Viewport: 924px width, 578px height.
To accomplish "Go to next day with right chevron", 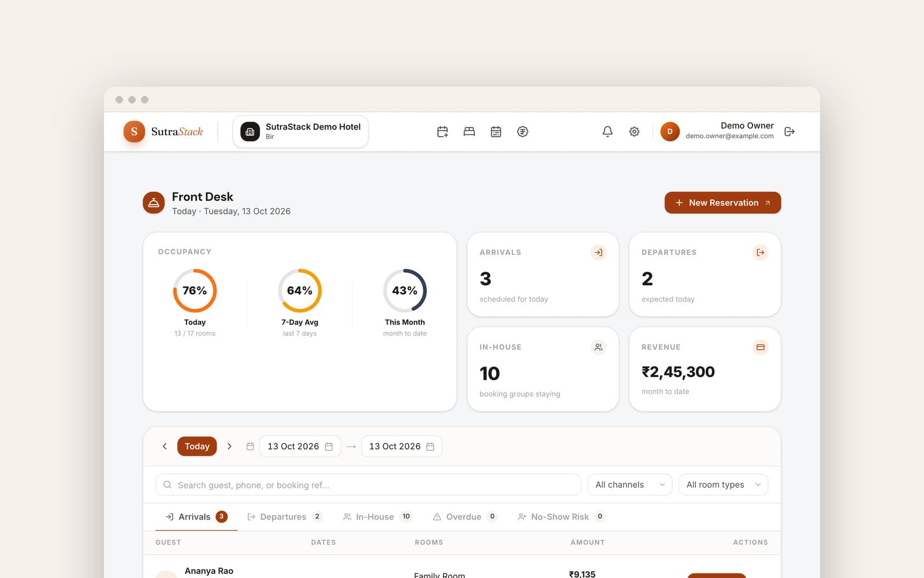I will (229, 446).
